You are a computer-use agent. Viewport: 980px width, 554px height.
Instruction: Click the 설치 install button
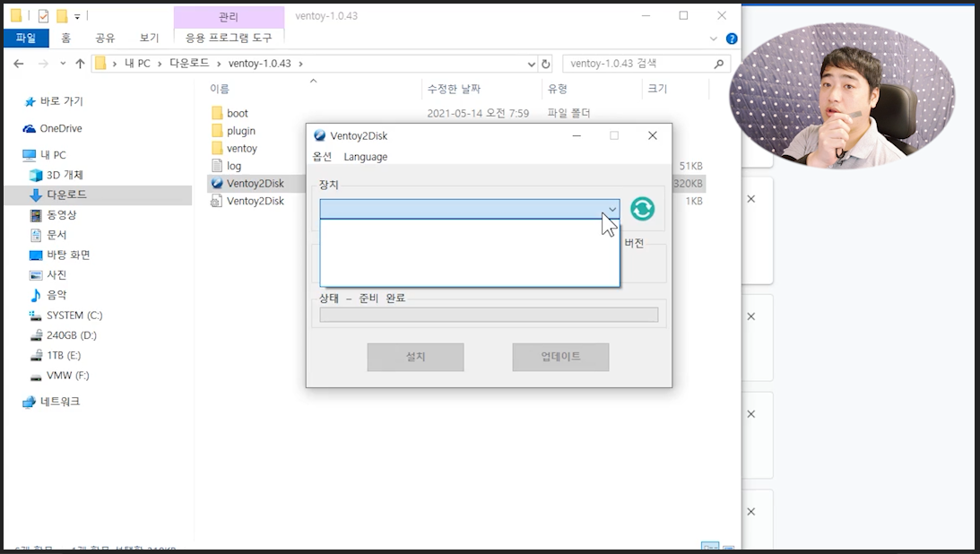tap(416, 357)
